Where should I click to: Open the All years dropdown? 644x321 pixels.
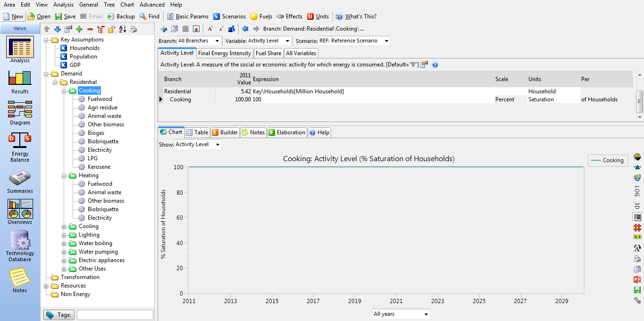tap(401, 314)
